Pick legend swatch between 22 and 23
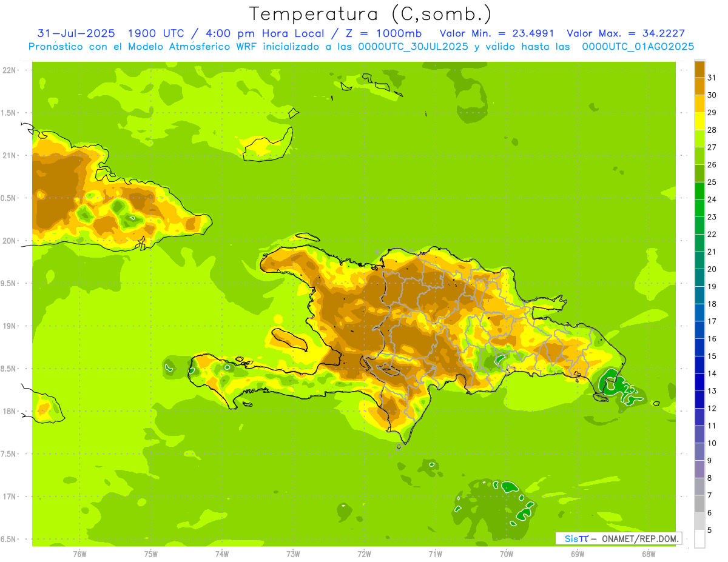 (x=699, y=226)
